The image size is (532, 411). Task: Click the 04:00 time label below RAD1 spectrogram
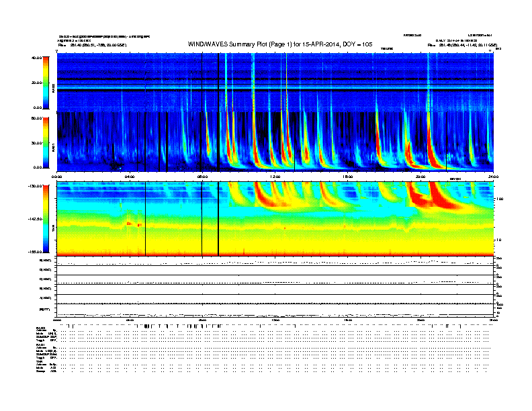pyautogui.click(x=130, y=177)
